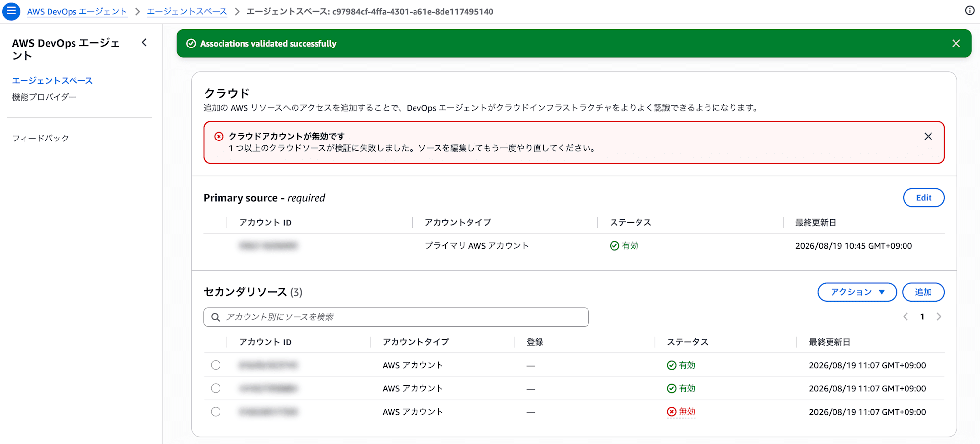The height and width of the screenshot is (444, 980).
Task: Click primary source 有効 status text
Action: coord(630,246)
